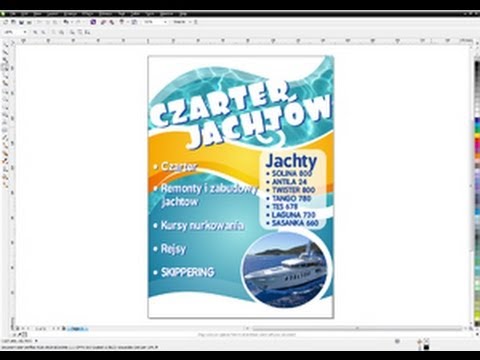The image size is (480, 360).
Task: Select the Rectangle tool in the toolbox
Action: (6, 91)
